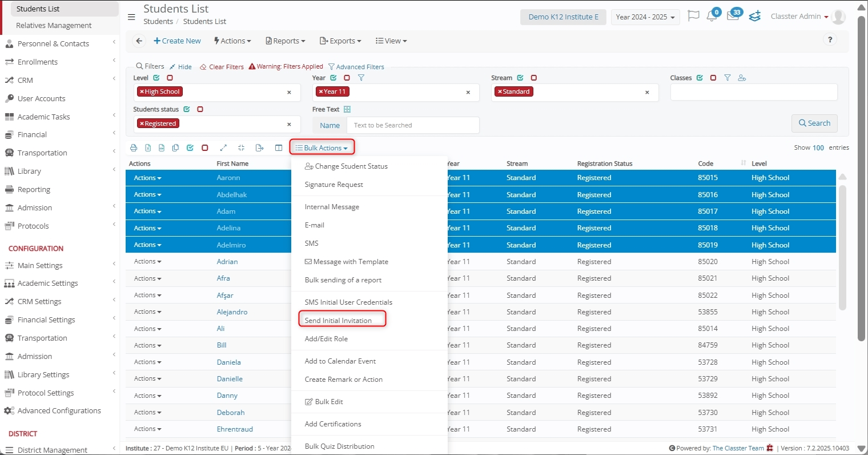Click the back arrow button

(138, 41)
